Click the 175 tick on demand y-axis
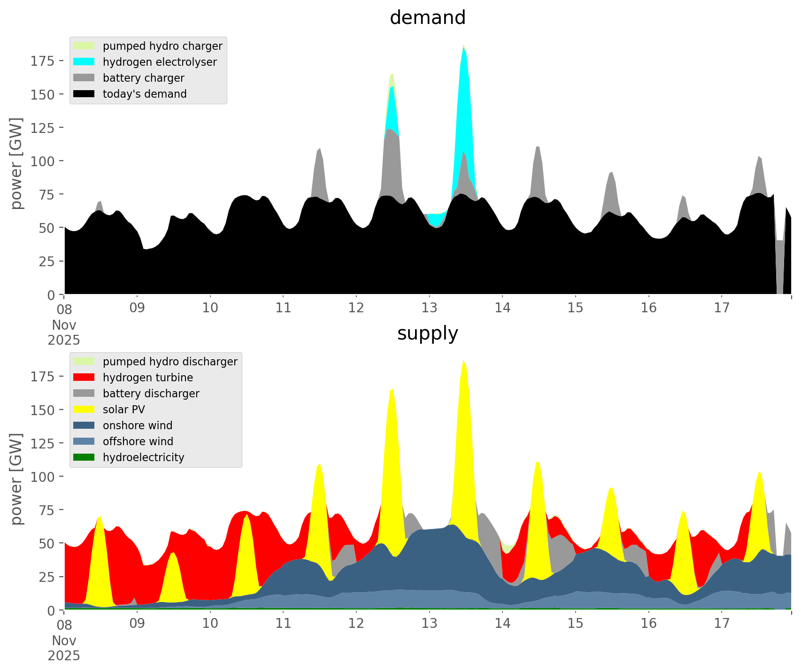This screenshot has width=801, height=672. (x=42, y=61)
